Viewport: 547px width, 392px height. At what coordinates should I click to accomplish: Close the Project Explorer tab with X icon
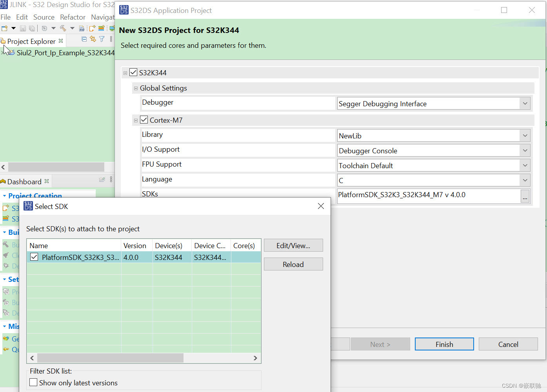(x=61, y=41)
